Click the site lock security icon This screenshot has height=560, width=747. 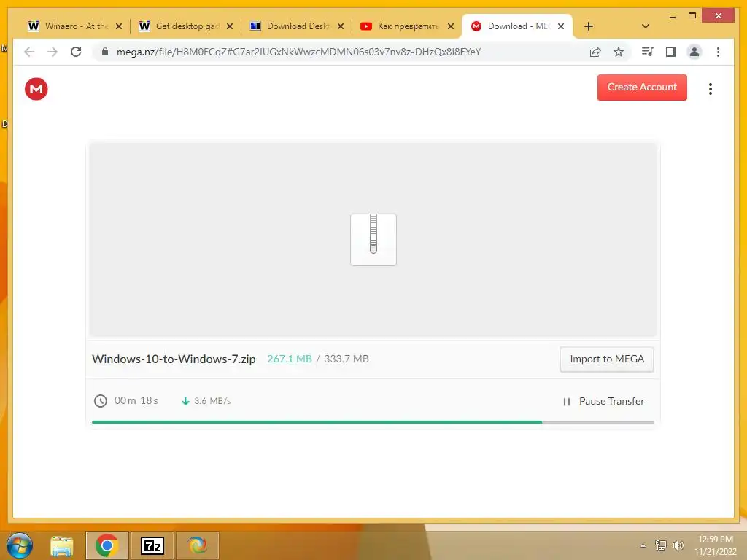[105, 52]
